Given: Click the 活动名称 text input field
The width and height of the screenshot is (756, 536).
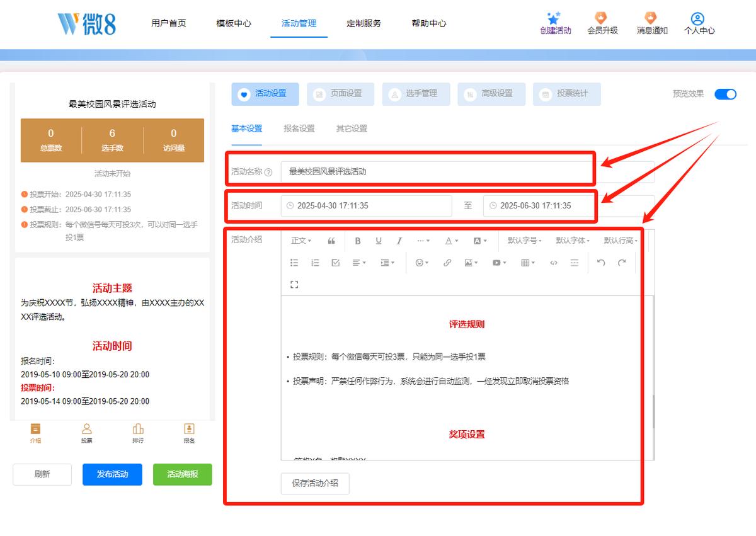Looking at the screenshot, I should pyautogui.click(x=467, y=171).
